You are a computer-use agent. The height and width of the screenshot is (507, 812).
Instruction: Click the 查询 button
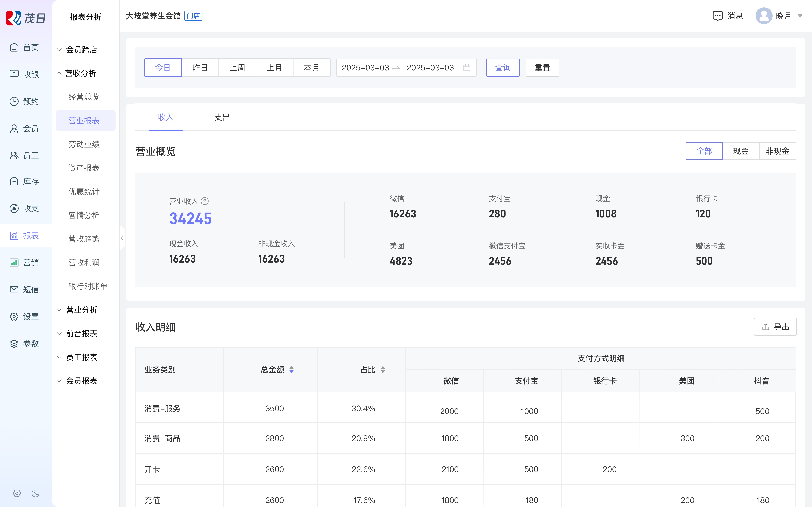(503, 68)
